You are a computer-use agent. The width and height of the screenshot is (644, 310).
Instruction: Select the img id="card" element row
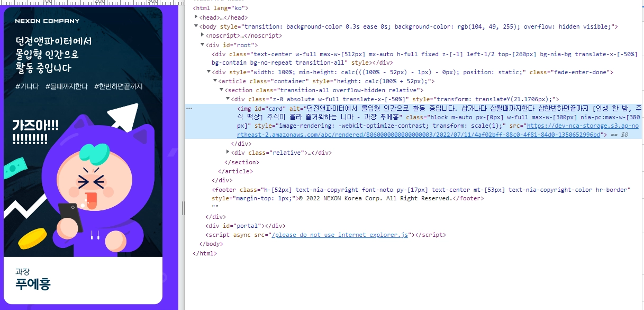point(414,121)
